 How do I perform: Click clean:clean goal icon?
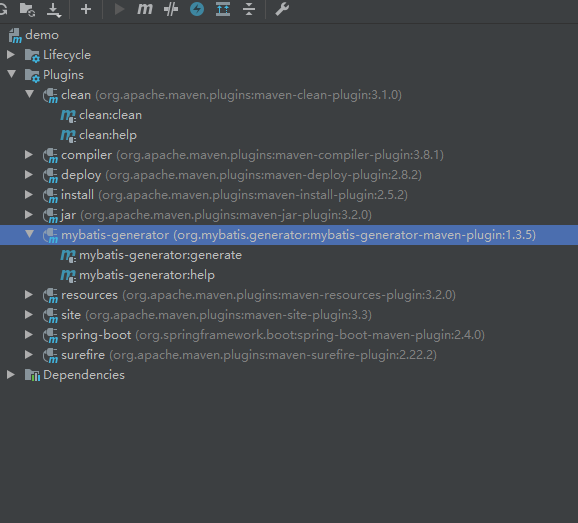(68, 116)
